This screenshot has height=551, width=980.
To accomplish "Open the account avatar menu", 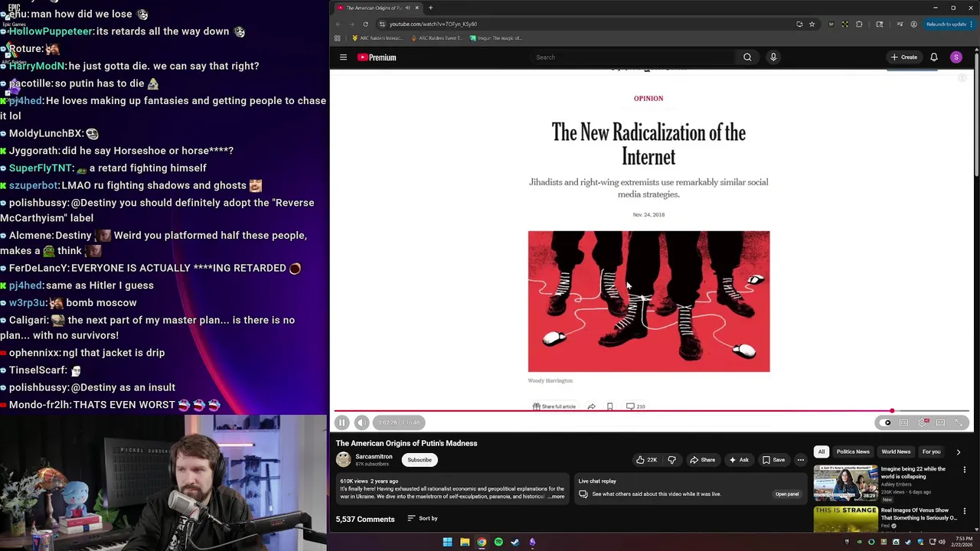I will [x=956, y=57].
